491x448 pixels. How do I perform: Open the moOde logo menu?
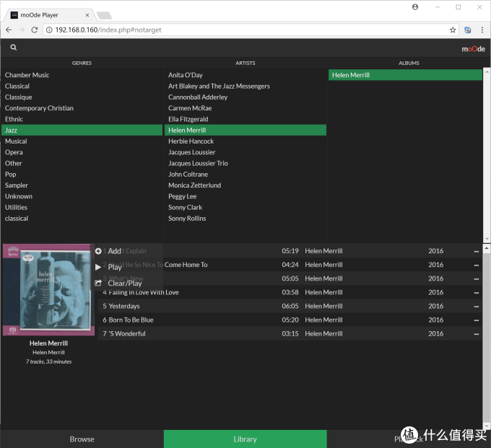click(474, 49)
